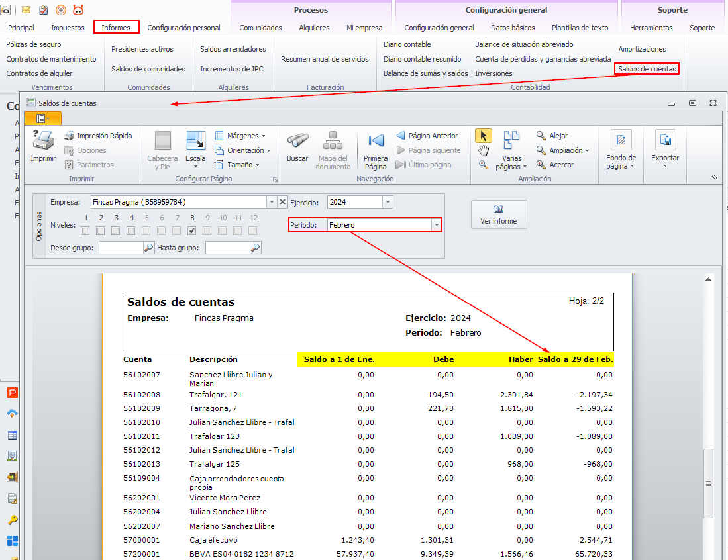
Task: Click the Ver informe button
Action: pyautogui.click(x=499, y=214)
